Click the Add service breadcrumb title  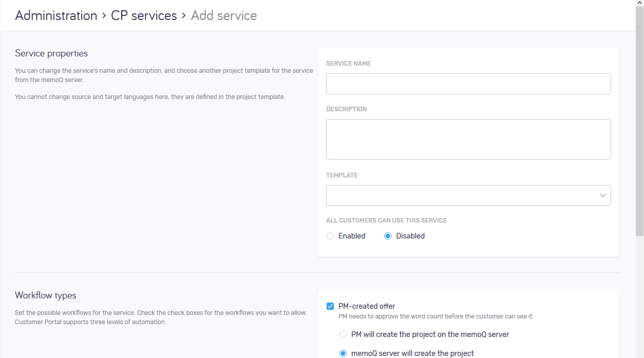click(x=223, y=15)
